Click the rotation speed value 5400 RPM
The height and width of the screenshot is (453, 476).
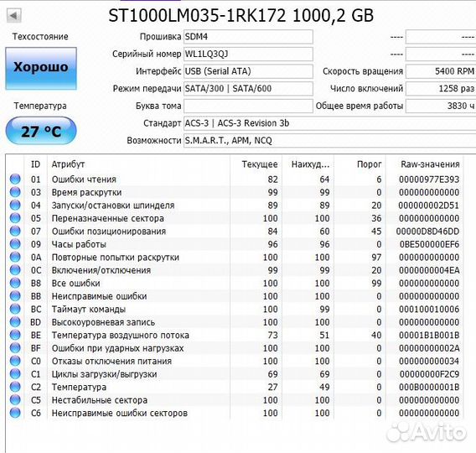pos(441,71)
